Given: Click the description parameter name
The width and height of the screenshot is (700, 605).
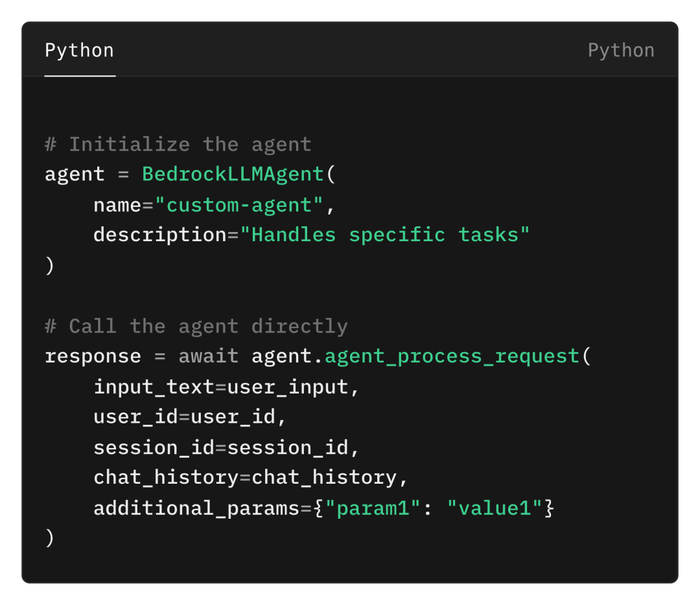Looking at the screenshot, I should 160,235.
